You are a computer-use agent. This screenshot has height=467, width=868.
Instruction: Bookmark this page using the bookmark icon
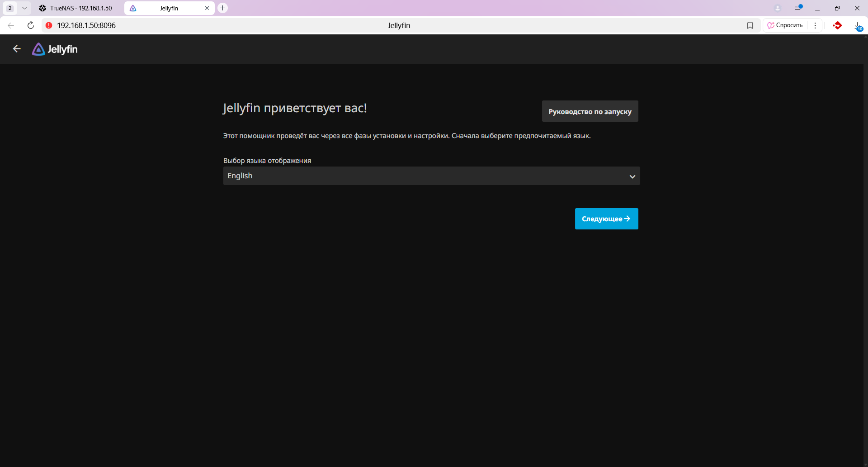tap(750, 25)
